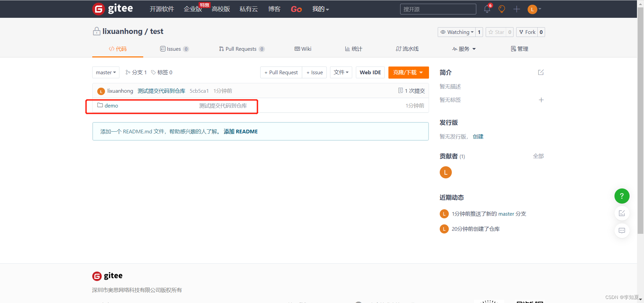Click the lixuanhong username in breadcrumb
Image resolution: width=644 pixels, height=303 pixels.
122,31
